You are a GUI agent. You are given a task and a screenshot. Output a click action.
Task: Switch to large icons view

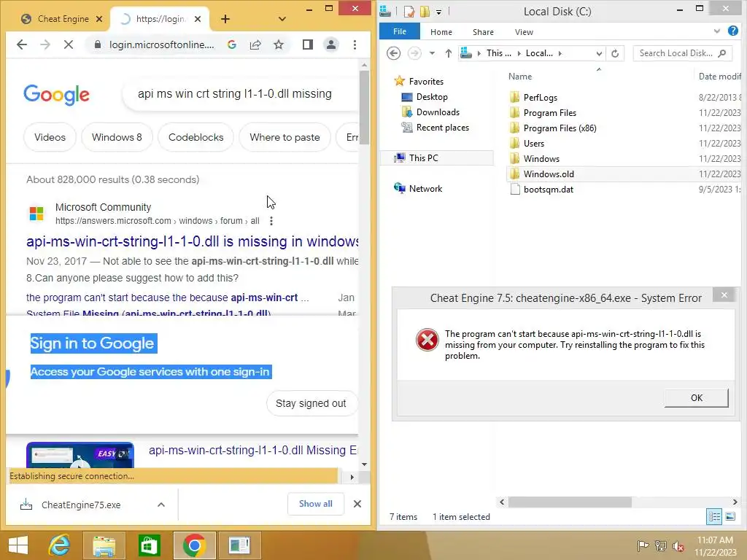click(729, 516)
